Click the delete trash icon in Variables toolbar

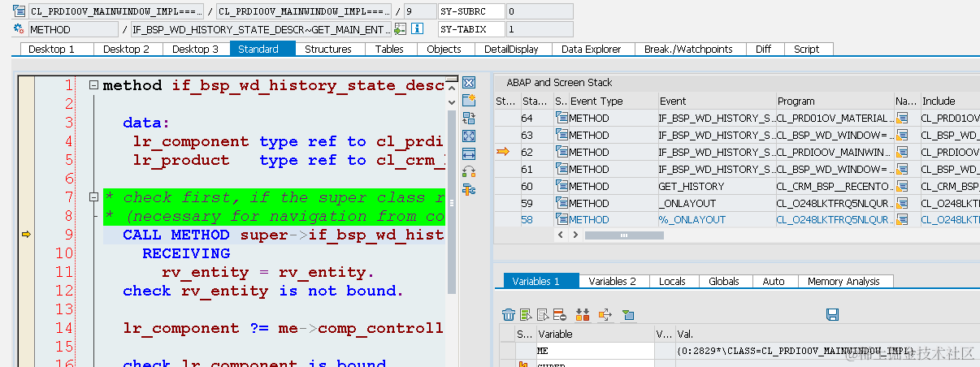click(x=509, y=315)
